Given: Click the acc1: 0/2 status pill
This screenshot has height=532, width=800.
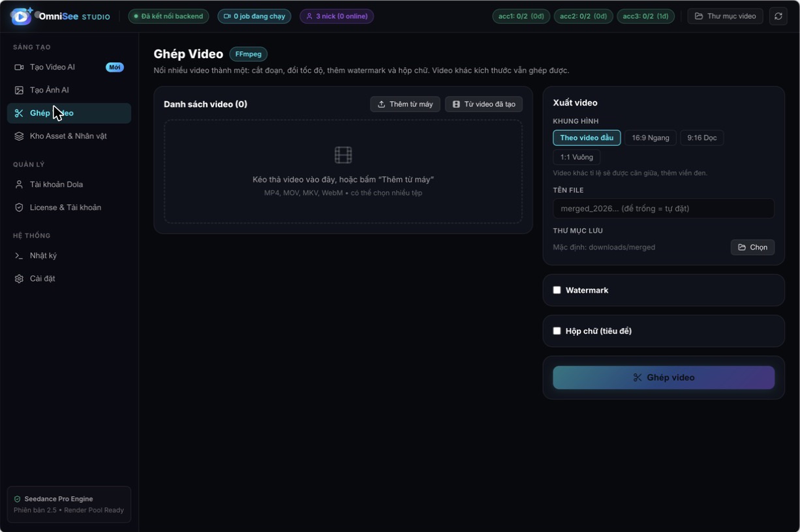Looking at the screenshot, I should tap(521, 16).
